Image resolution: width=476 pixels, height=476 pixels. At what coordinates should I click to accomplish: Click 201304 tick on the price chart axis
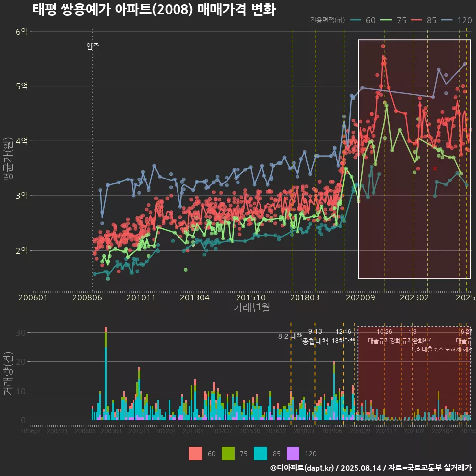(x=194, y=297)
